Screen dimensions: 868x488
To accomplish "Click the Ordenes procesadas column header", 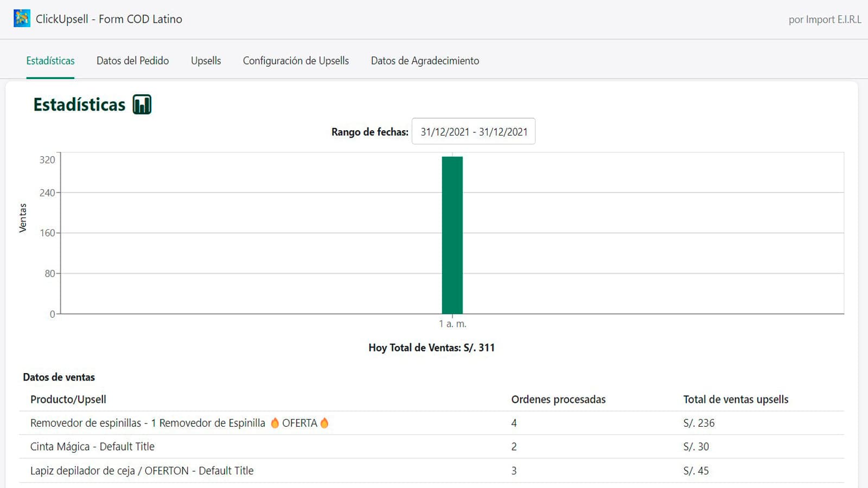I will [x=559, y=399].
